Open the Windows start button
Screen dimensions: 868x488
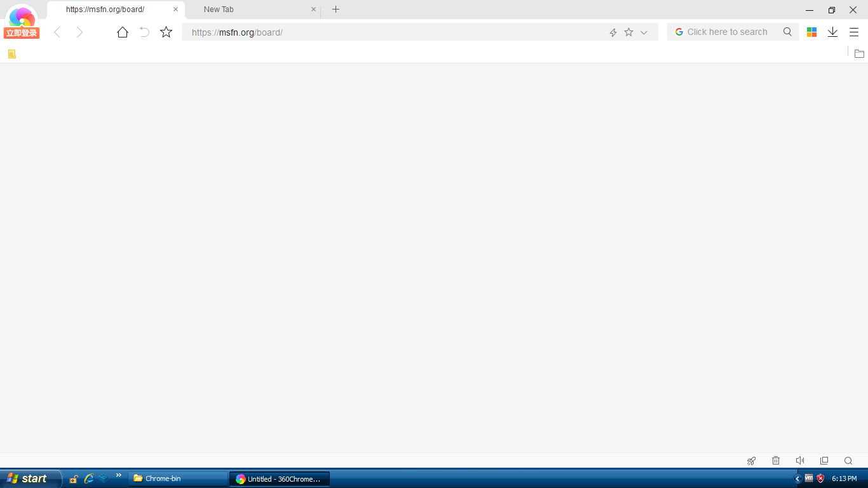30,478
